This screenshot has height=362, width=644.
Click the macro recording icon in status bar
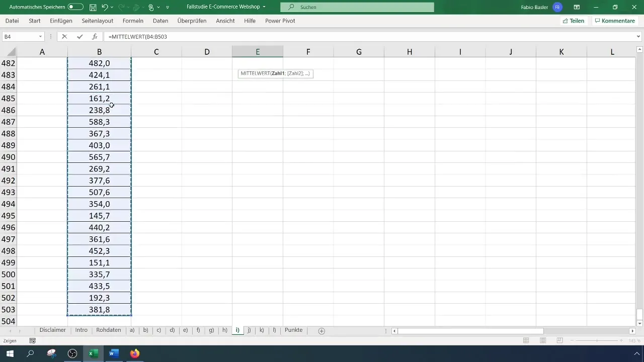point(33,341)
